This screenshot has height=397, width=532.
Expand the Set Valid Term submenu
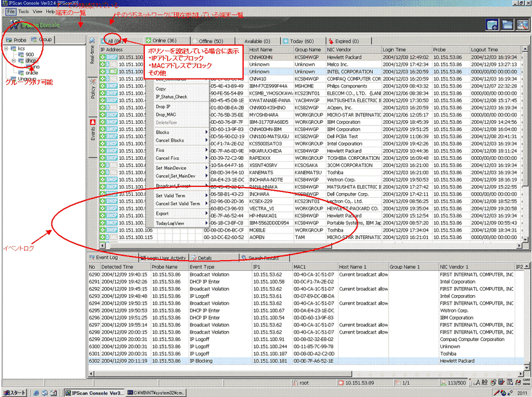(177, 196)
